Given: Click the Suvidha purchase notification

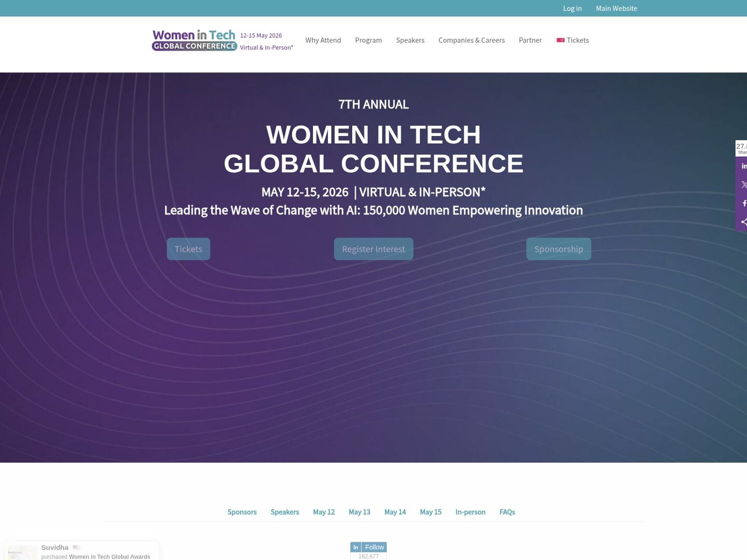Looking at the screenshot, I should (x=82, y=551).
